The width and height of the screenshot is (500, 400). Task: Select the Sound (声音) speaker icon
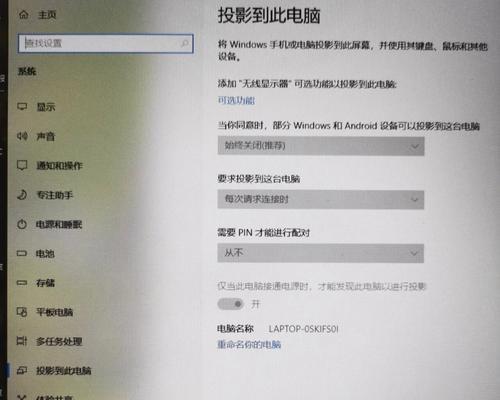[22, 136]
